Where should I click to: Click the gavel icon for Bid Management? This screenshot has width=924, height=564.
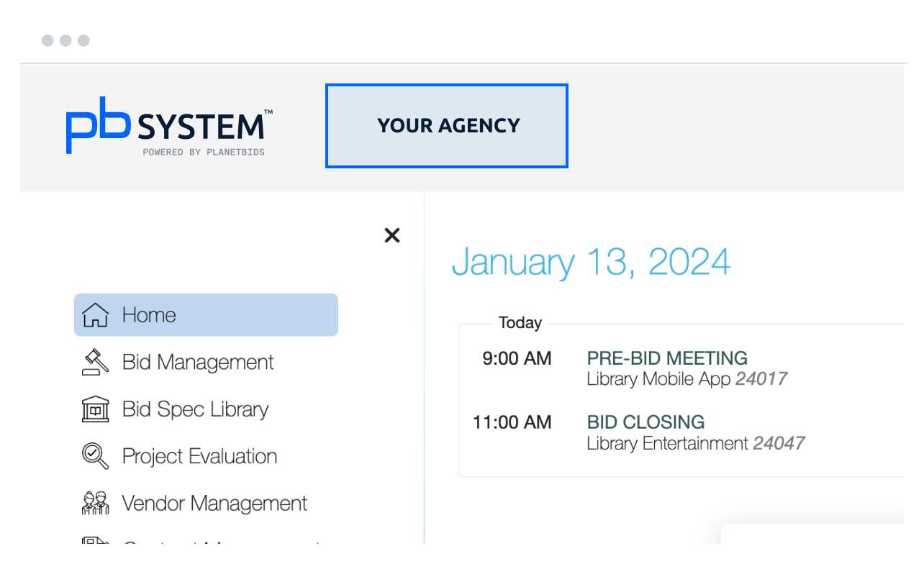[x=94, y=362]
